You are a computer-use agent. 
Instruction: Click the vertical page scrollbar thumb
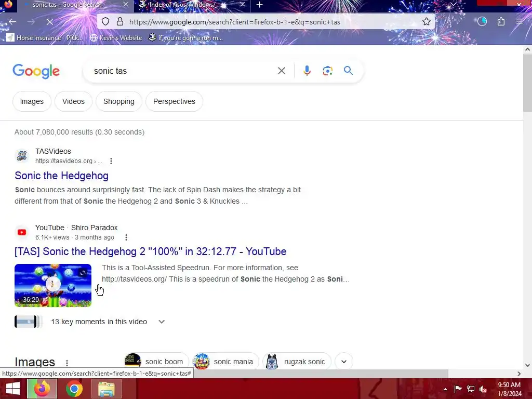pyautogui.click(x=527, y=83)
